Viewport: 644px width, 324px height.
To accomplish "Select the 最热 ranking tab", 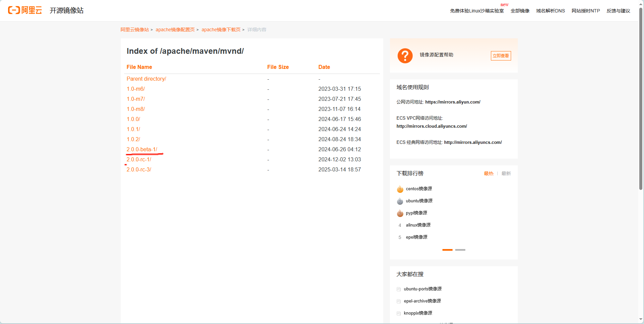I will (489, 173).
